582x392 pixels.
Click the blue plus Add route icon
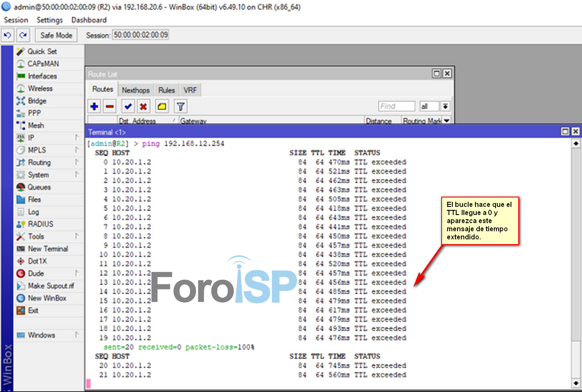click(95, 106)
